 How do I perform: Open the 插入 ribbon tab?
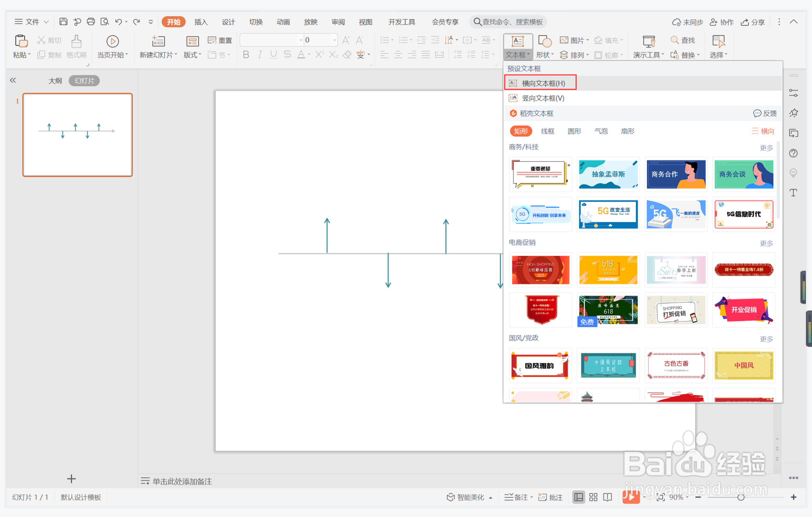(x=201, y=22)
